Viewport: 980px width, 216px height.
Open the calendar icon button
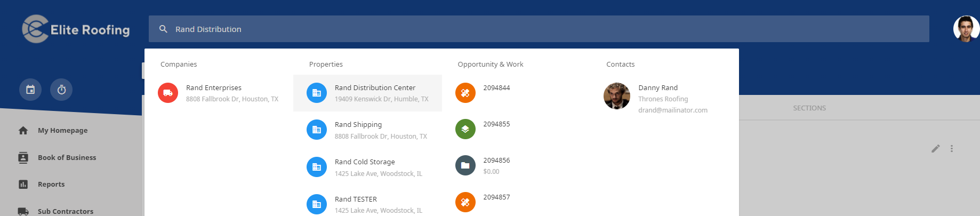point(30,90)
